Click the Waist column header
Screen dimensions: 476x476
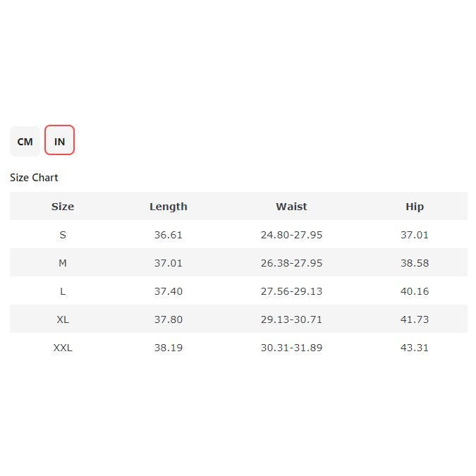point(291,207)
